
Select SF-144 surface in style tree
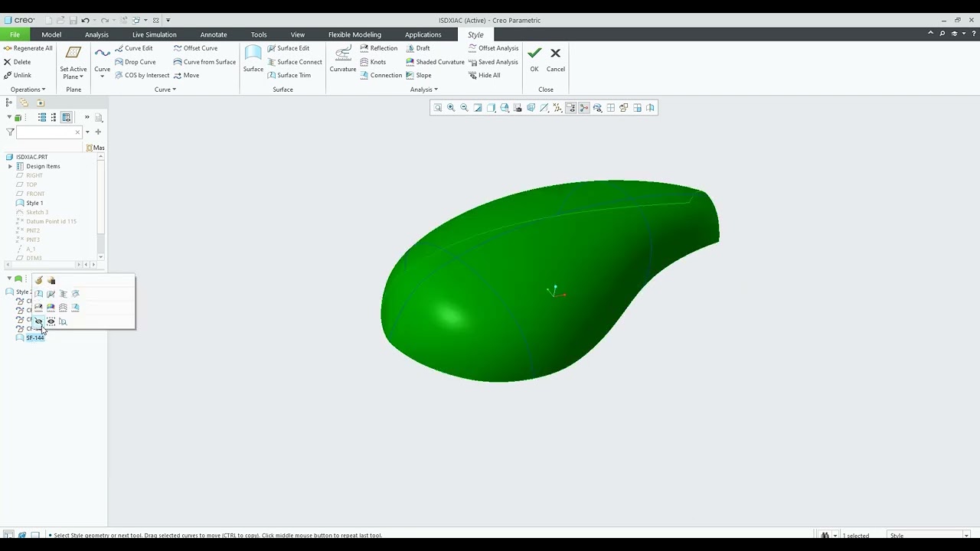pos(35,337)
